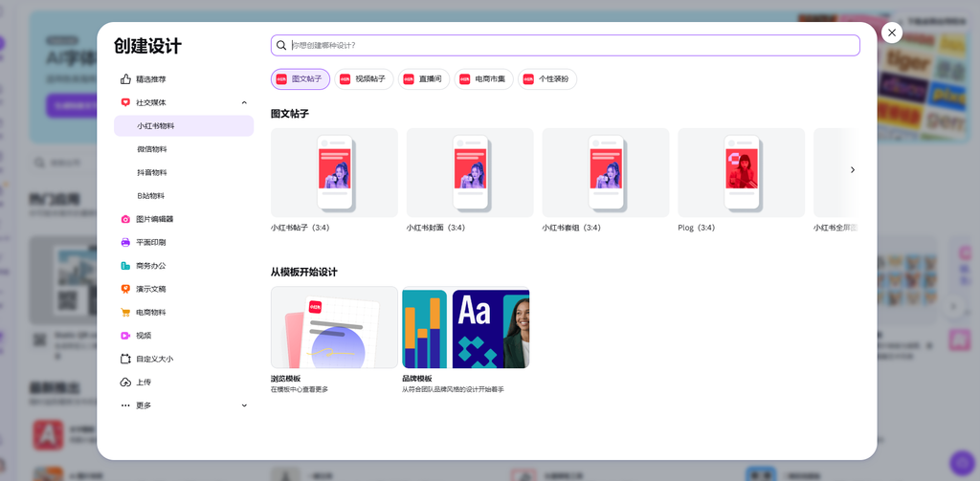Click the 小红书套组（3:4）label
The height and width of the screenshot is (481, 980).
pos(571,228)
